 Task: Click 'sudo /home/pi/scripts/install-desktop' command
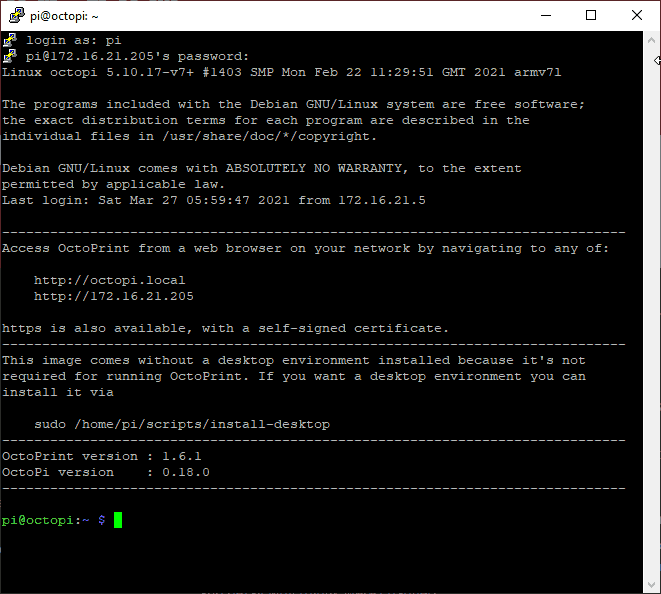182,425
